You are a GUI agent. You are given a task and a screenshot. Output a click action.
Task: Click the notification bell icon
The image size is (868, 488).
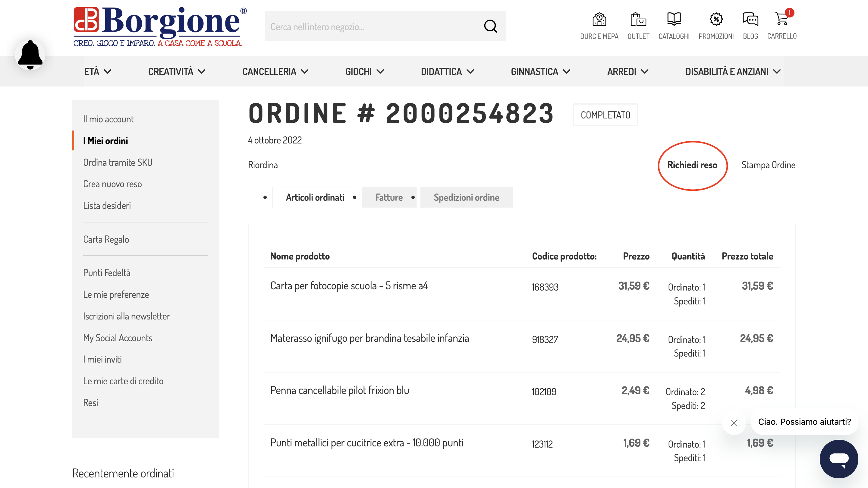point(30,55)
